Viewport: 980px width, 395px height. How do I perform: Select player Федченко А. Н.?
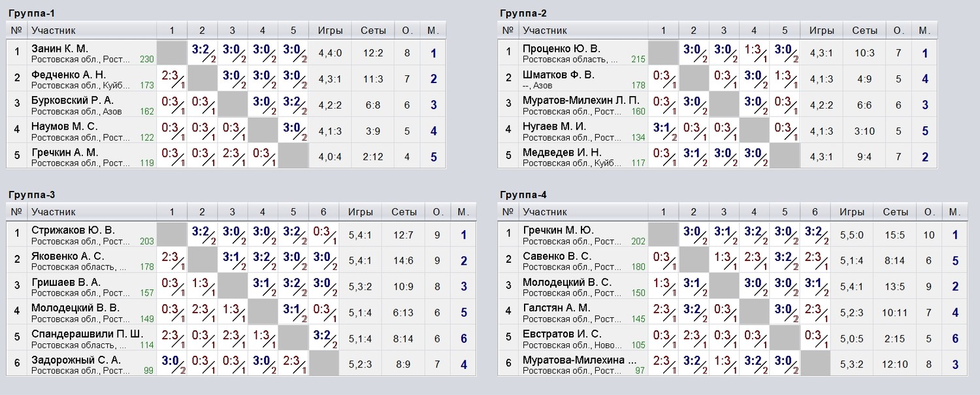[x=69, y=75]
